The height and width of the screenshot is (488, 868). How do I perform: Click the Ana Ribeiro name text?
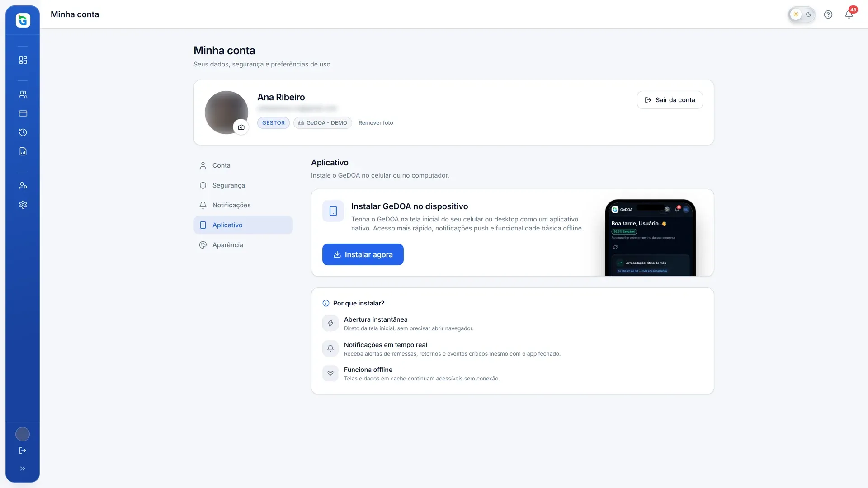click(x=281, y=97)
